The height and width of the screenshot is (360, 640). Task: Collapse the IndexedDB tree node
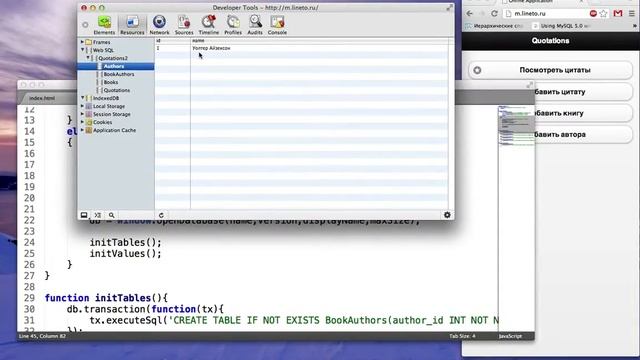(82, 98)
